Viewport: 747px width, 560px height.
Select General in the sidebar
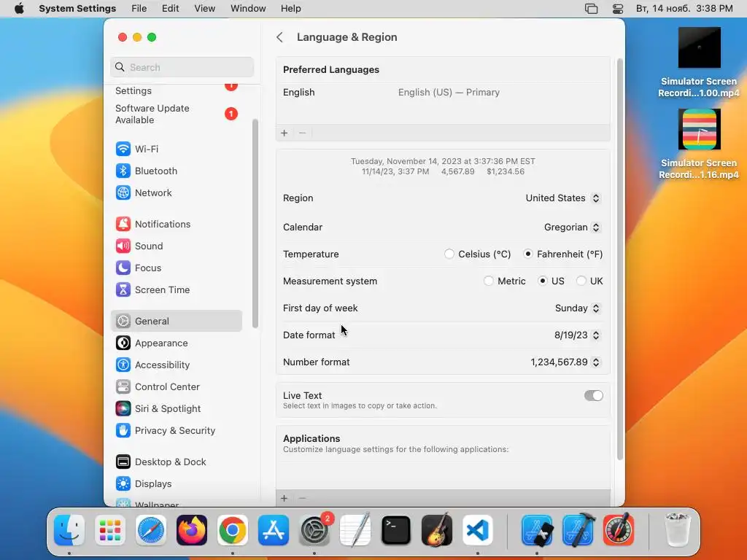pos(177,321)
